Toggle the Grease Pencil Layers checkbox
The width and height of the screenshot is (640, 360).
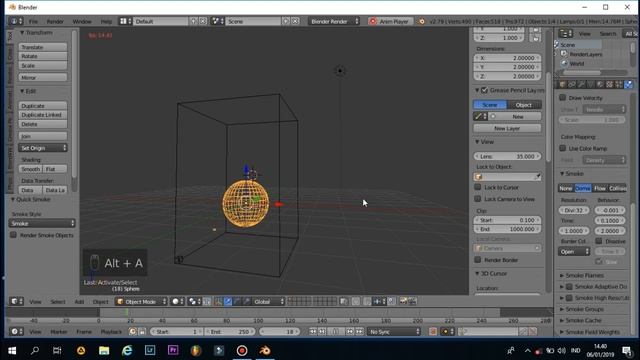pos(484,90)
